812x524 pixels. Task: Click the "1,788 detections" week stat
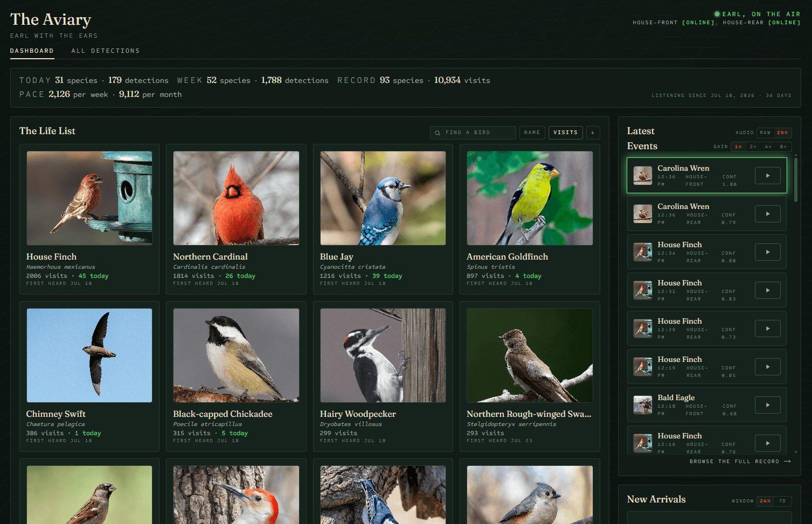(x=295, y=80)
